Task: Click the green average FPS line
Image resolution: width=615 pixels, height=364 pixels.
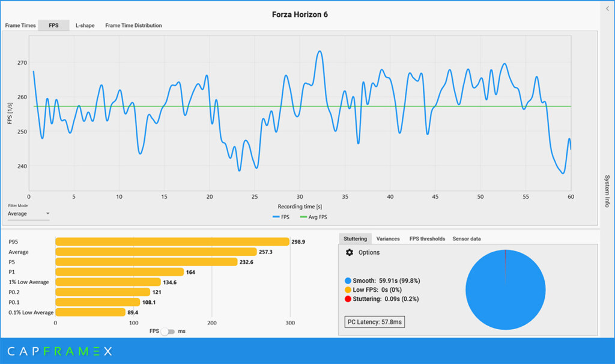Action: point(302,106)
